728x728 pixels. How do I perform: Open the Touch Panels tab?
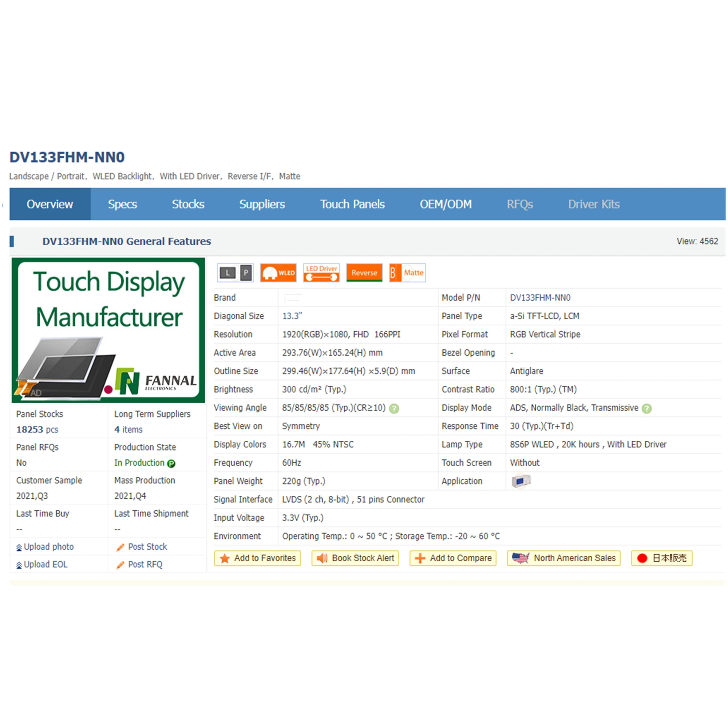click(352, 204)
